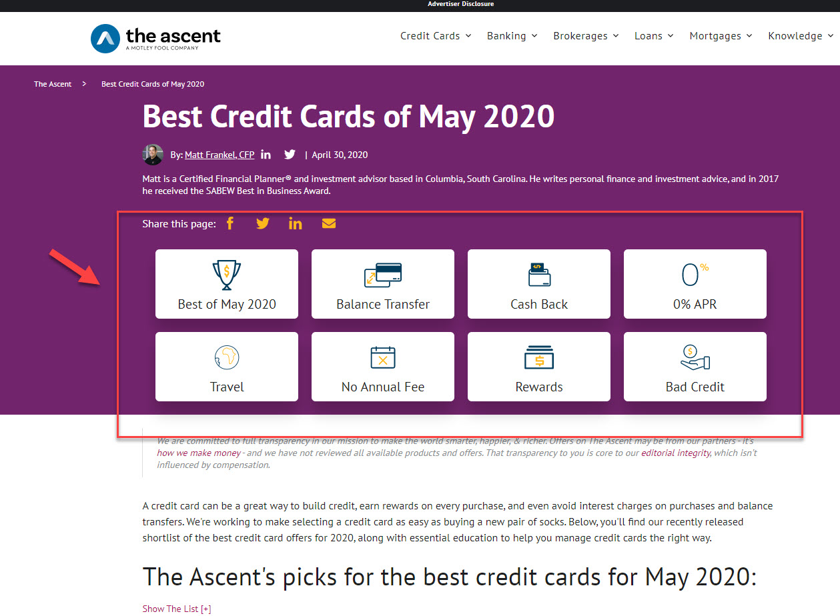Share page via Twitter icon
Viewport: 840px width, 616px height.
[x=263, y=223]
